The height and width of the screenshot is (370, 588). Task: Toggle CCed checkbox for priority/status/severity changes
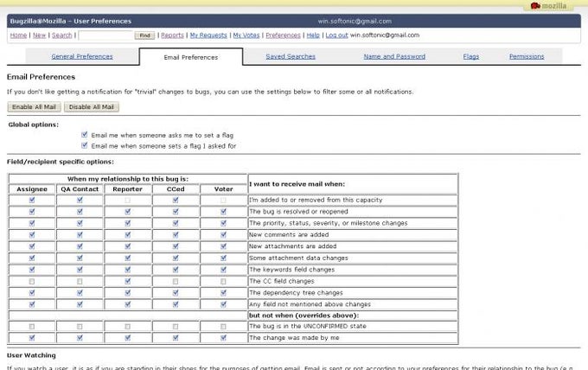(x=176, y=223)
